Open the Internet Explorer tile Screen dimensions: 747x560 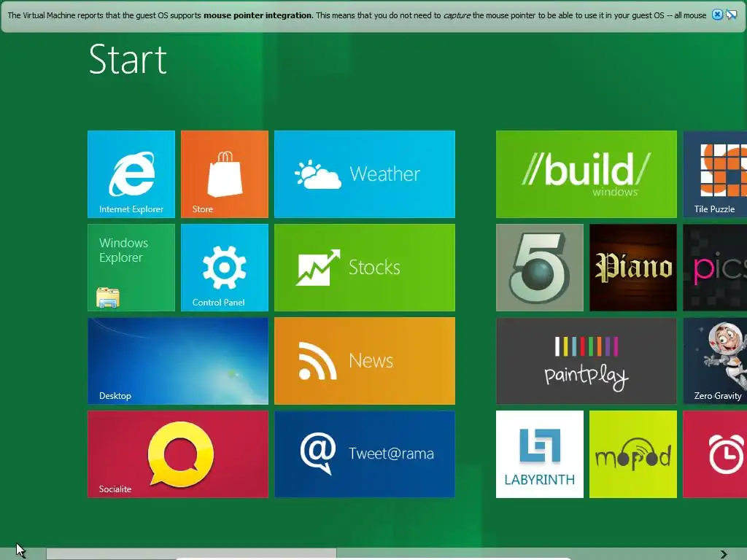pyautogui.click(x=131, y=174)
